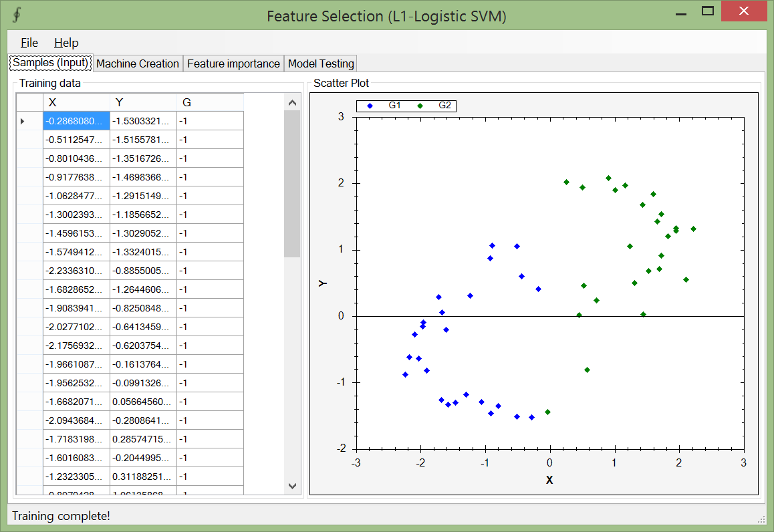Switch to the Machine Creation tab
The width and height of the screenshot is (774, 532).
tap(138, 63)
